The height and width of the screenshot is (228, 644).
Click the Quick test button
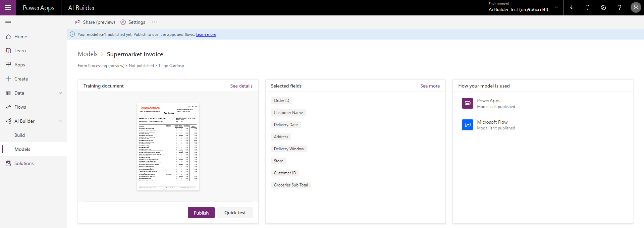coord(235,213)
